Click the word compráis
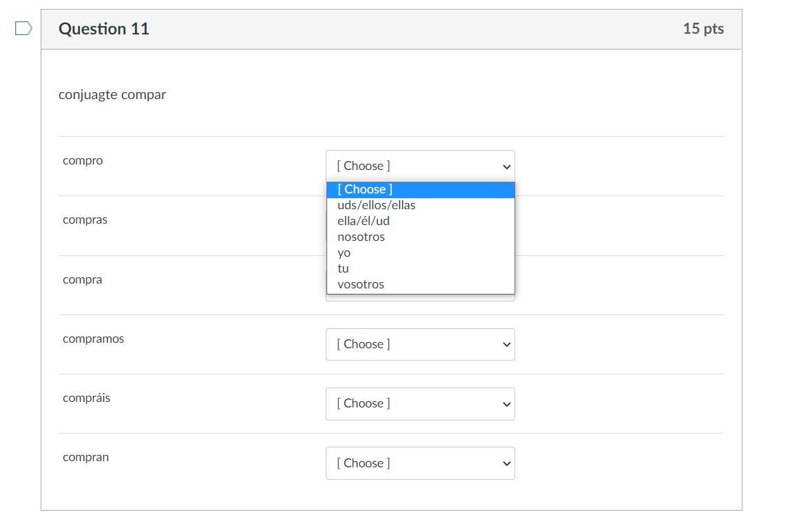 86,398
